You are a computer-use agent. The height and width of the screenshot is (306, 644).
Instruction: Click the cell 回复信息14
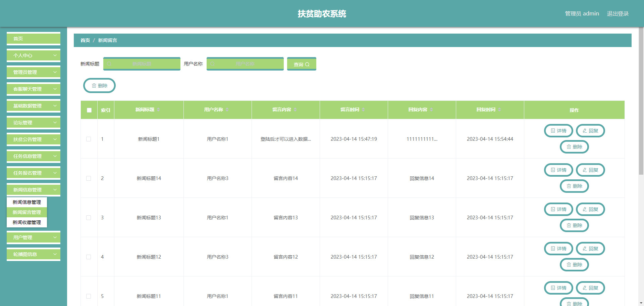tap(422, 178)
